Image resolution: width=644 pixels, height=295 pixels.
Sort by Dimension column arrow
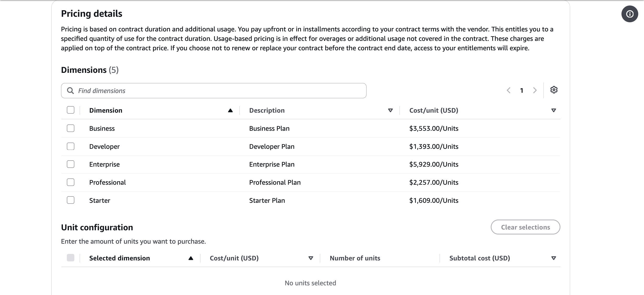point(230,111)
